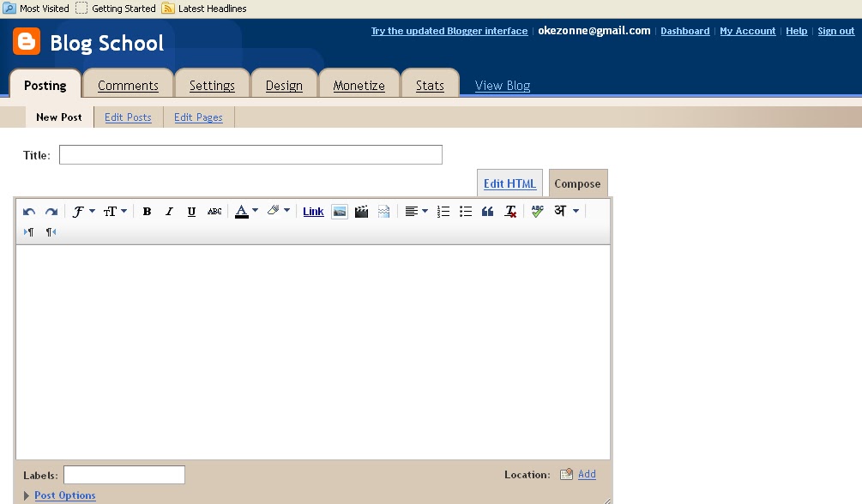Click the Redo arrow icon
Screen dimensions: 862x504
[51, 212]
